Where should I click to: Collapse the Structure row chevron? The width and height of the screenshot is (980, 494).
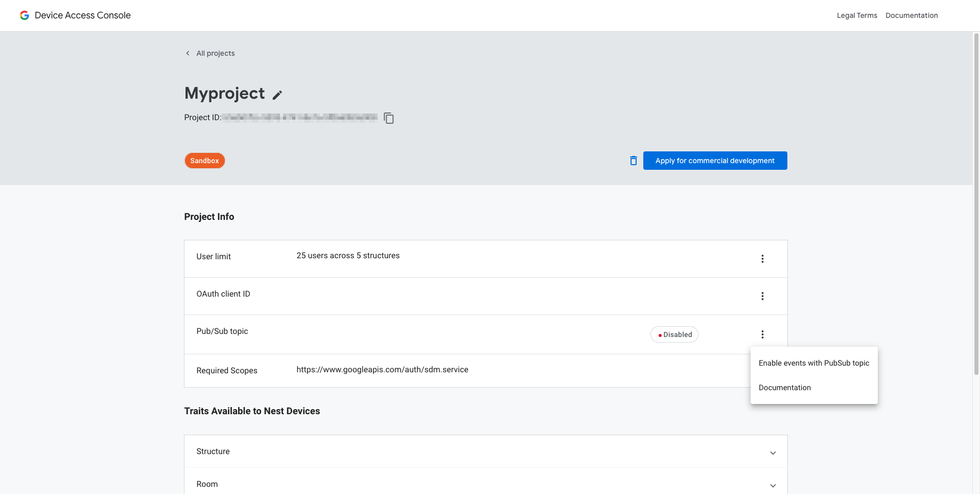click(x=773, y=452)
